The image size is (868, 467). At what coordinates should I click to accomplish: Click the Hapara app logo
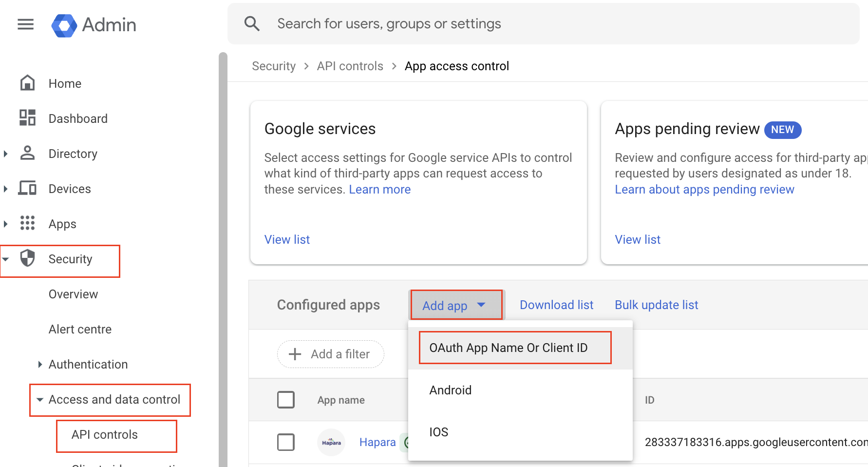click(x=331, y=442)
